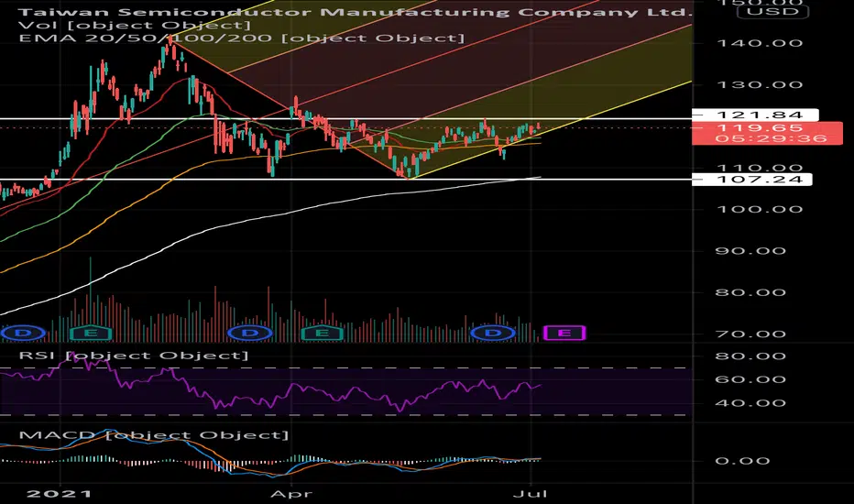Click the RSI 40.00 axis label
854x504 pixels.
tap(750, 403)
